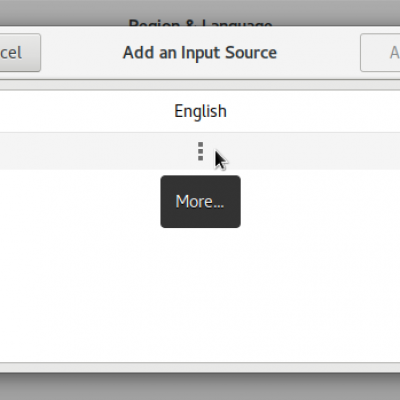Click the dialog header bar beside title
The width and height of the screenshot is (400, 400).
317,53
